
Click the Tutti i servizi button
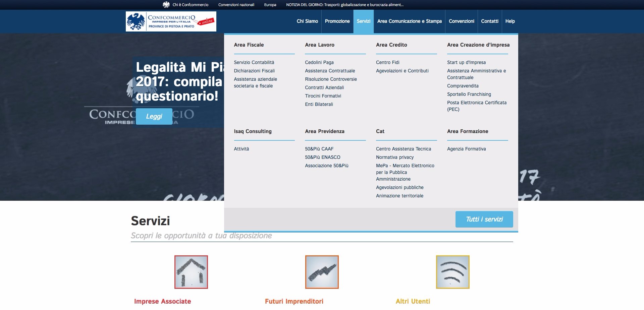tap(484, 219)
